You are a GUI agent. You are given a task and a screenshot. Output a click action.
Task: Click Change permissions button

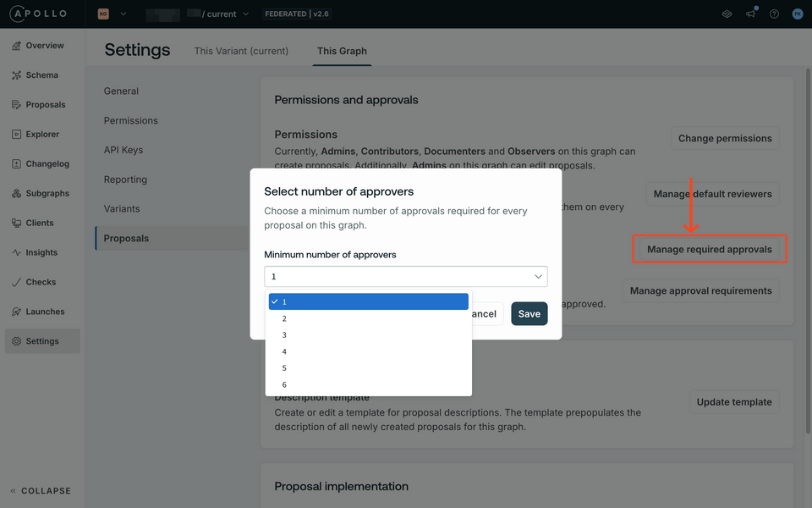click(725, 138)
